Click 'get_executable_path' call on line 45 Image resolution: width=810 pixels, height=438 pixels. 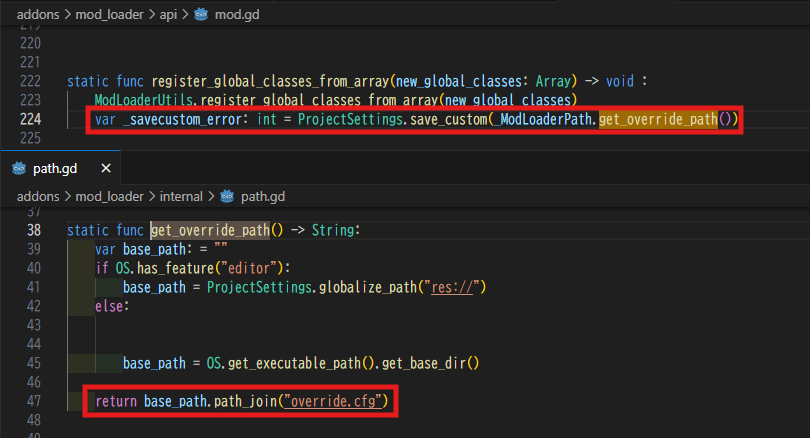[x=294, y=364]
